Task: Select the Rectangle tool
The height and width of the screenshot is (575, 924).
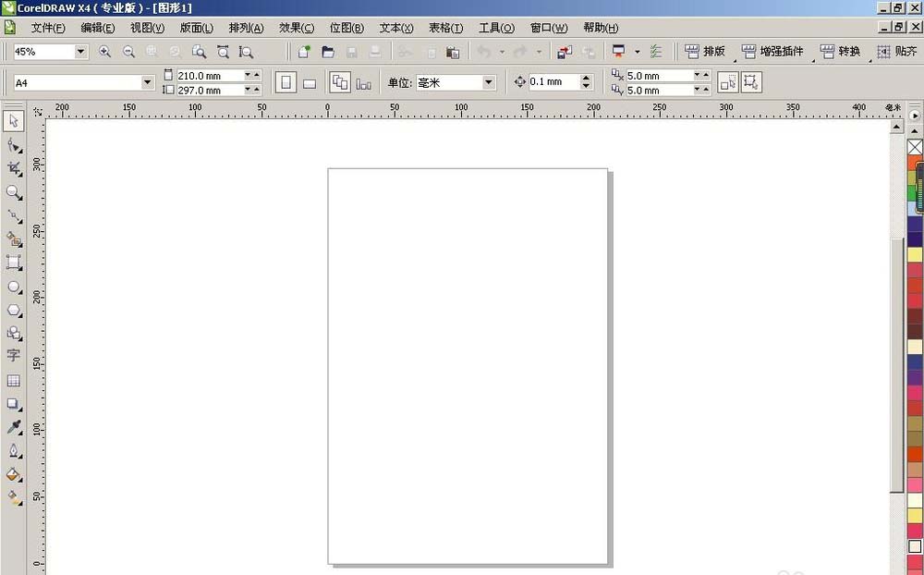Action: [x=14, y=263]
